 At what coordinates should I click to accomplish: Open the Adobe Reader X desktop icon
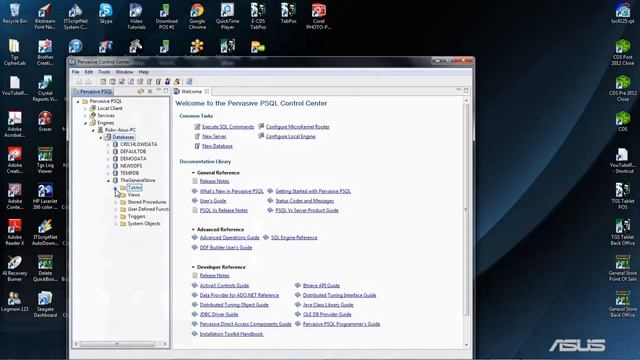15,232
